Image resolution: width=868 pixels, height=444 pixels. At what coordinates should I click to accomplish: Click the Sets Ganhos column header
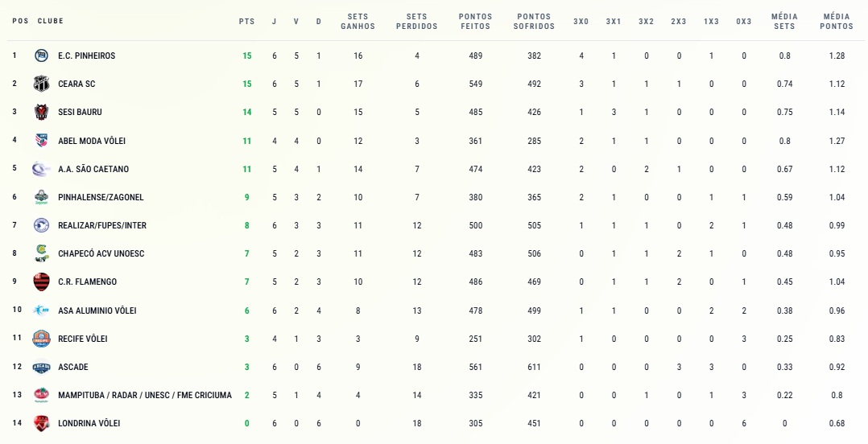(358, 21)
